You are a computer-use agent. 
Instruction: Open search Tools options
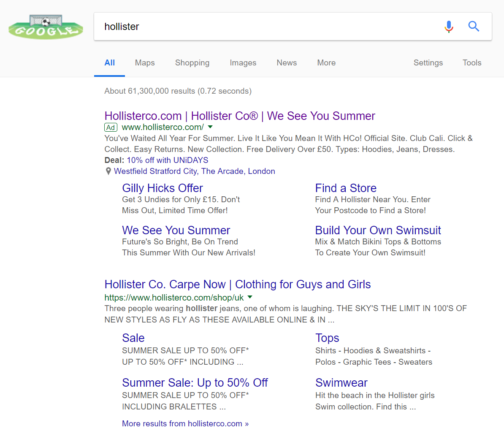(472, 62)
